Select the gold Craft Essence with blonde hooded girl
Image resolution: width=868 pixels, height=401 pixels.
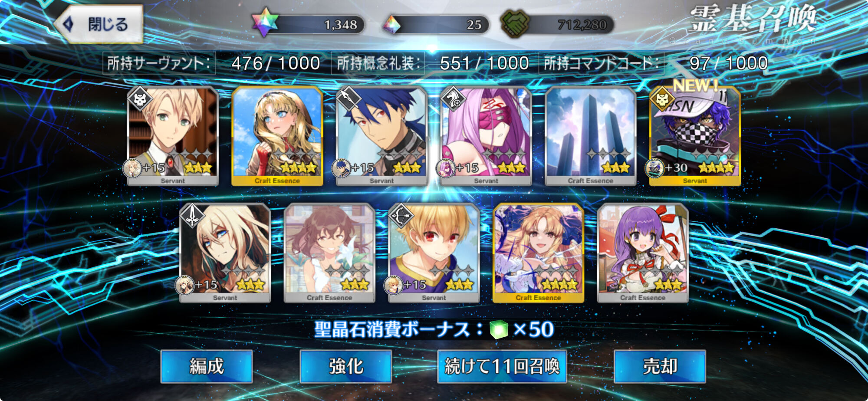277,136
